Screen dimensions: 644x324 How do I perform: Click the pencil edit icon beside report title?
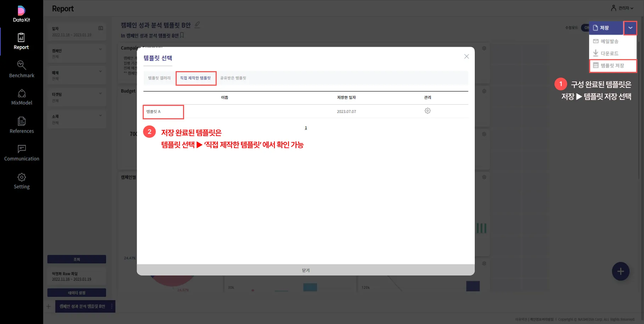[197, 25]
